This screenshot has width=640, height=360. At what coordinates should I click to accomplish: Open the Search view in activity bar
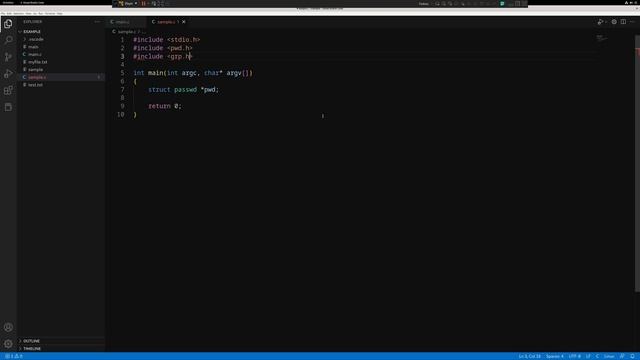pyautogui.click(x=8, y=40)
